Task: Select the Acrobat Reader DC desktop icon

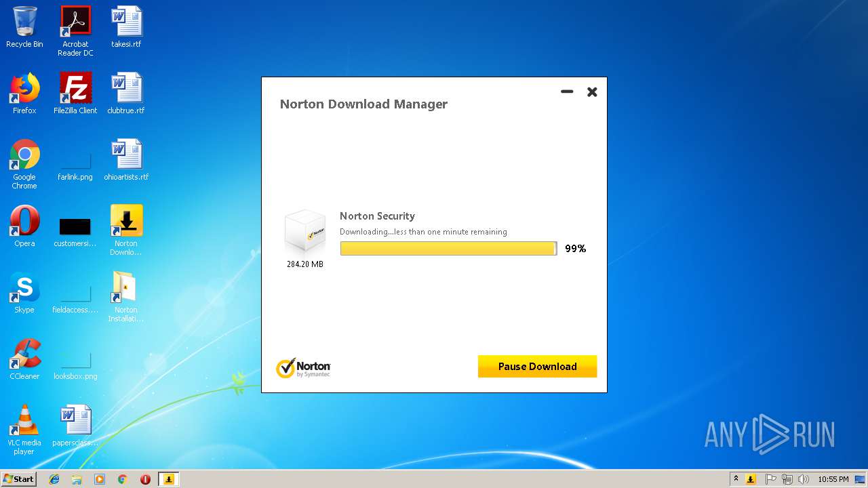Action: pos(75,32)
